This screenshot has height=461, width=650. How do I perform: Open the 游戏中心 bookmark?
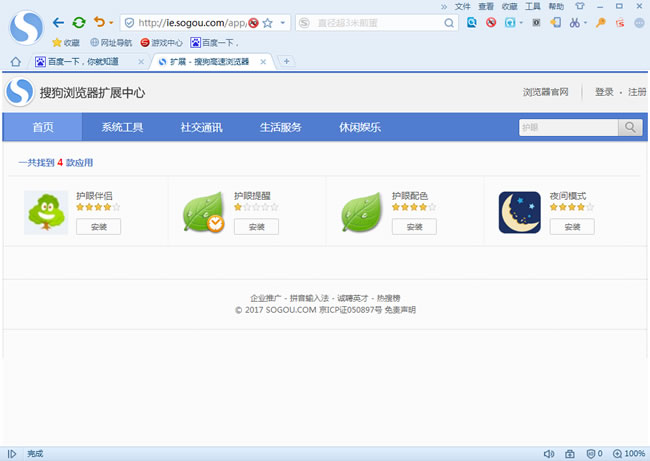161,42
